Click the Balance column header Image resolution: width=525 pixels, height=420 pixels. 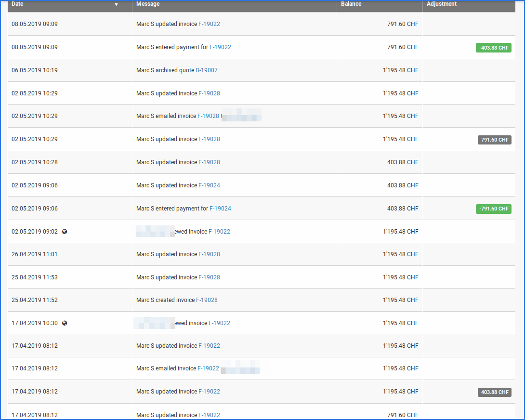coord(351,4)
